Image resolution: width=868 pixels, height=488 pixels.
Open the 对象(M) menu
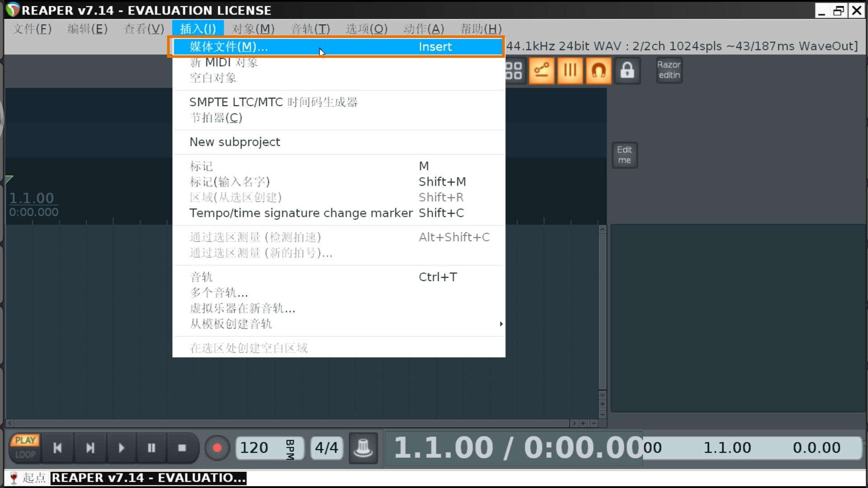(253, 29)
